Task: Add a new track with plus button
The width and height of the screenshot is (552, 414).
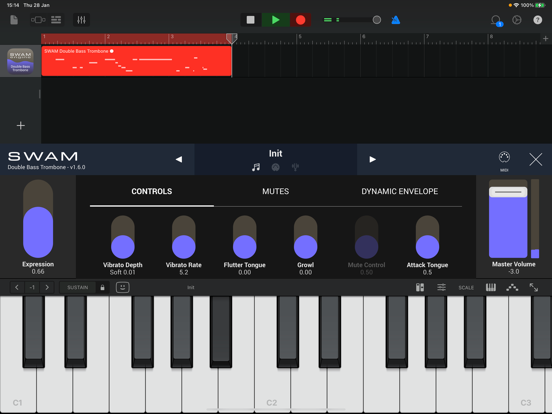Action: point(20,125)
